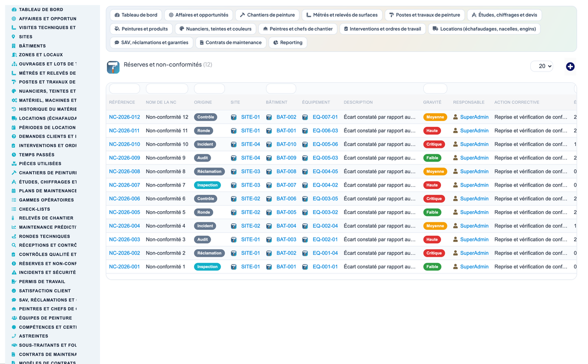This screenshot has height=364, width=588.
Task: Select Sous-traitants et fournisseurs sidebar item
Action: (x=44, y=345)
